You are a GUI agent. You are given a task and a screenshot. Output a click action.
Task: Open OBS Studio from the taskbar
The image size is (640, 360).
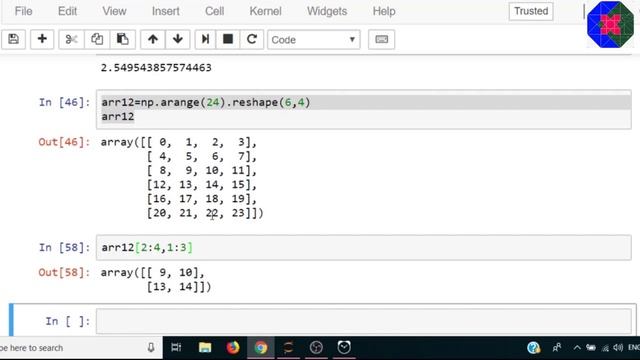click(316, 348)
